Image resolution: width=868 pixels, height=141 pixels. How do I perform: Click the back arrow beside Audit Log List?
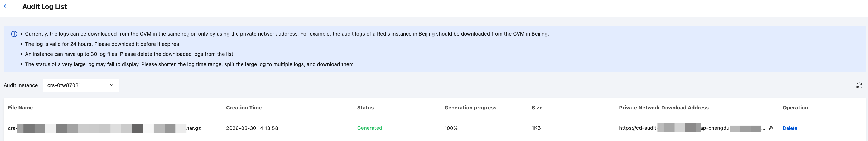pos(7,6)
